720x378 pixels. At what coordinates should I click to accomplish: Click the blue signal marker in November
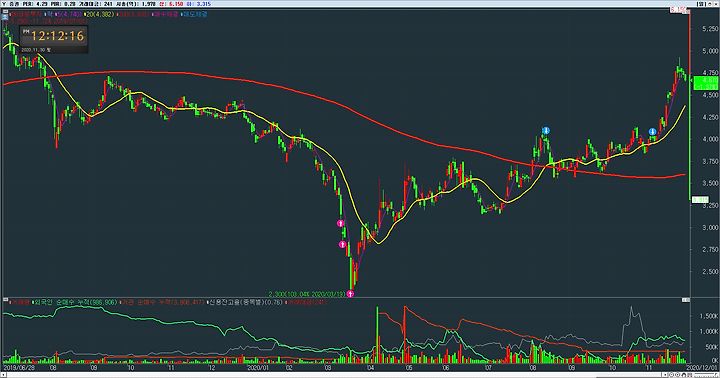[x=652, y=132]
